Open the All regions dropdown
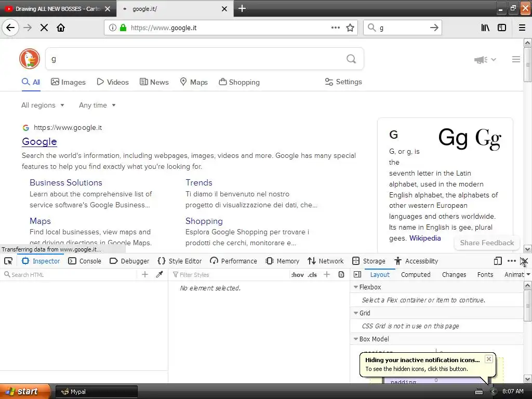 (x=43, y=105)
